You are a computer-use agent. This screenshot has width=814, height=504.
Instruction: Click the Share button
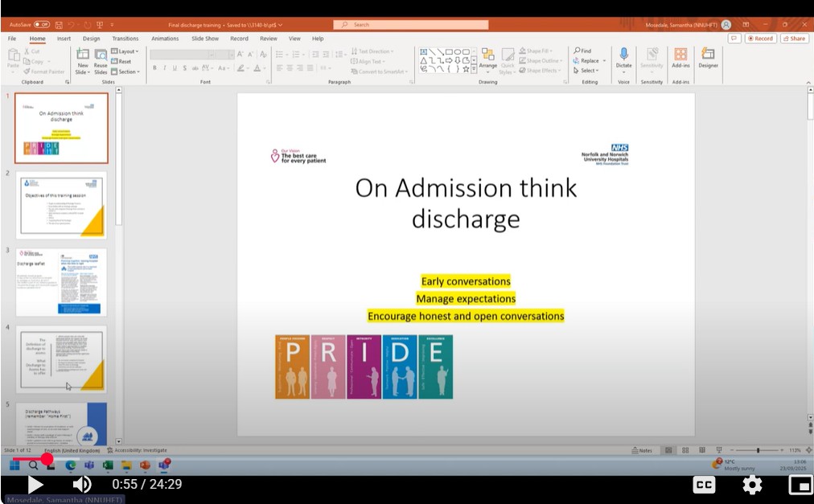794,39
